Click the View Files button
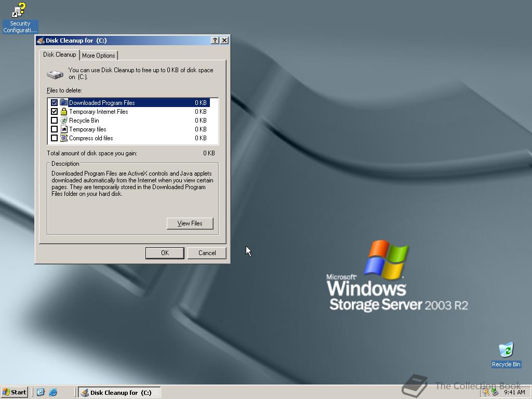 (190, 223)
